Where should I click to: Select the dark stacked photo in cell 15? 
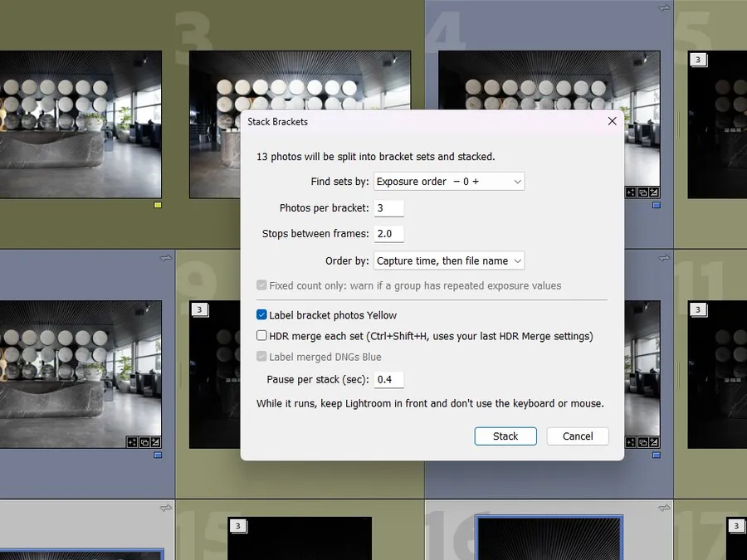click(300, 538)
